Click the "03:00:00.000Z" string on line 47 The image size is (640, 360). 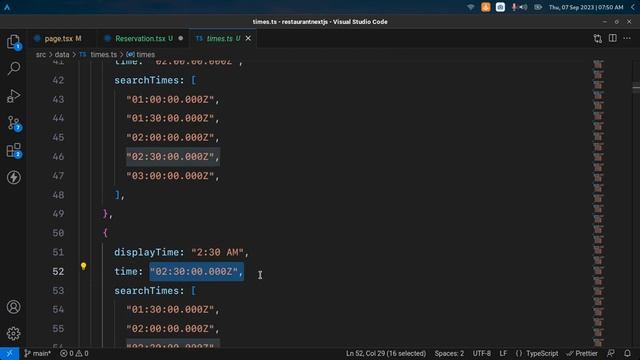coord(170,176)
